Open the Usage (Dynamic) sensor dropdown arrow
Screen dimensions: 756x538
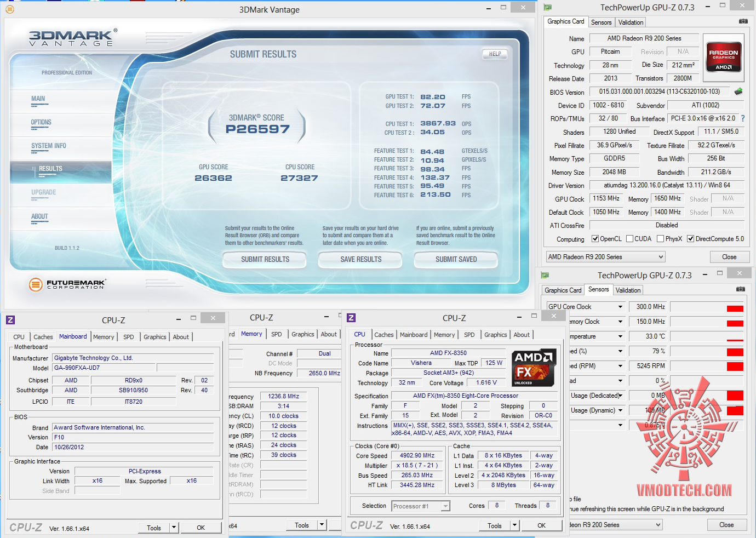coord(620,410)
